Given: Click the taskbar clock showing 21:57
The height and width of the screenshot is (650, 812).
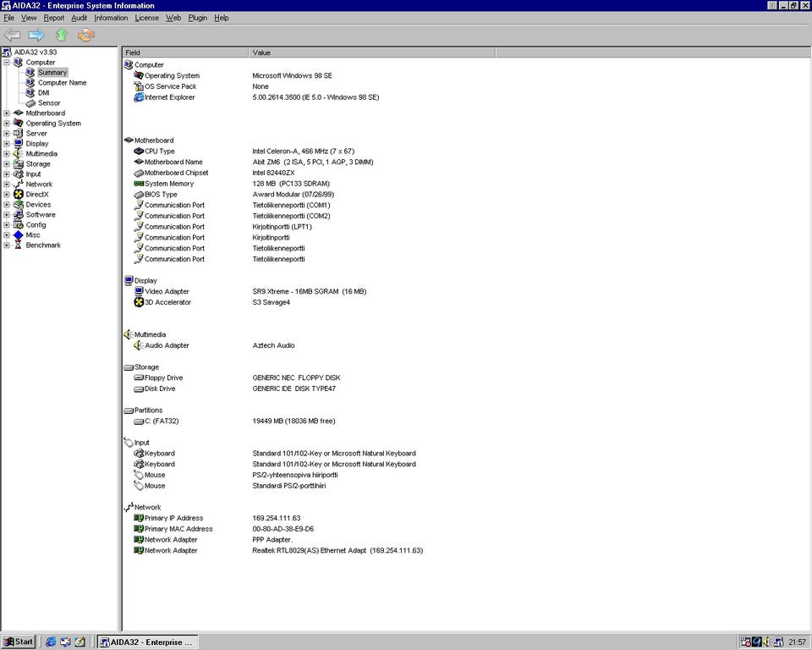Looking at the screenshot, I should click(x=797, y=642).
